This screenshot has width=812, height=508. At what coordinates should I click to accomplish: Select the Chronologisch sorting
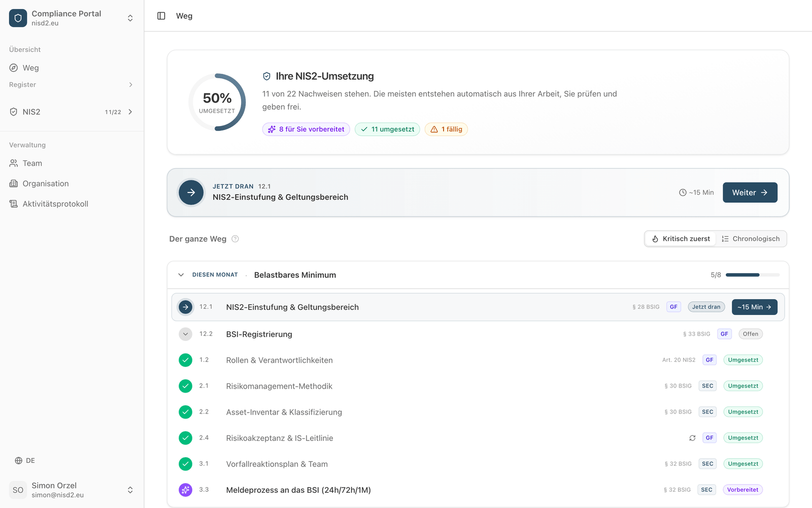click(x=751, y=239)
